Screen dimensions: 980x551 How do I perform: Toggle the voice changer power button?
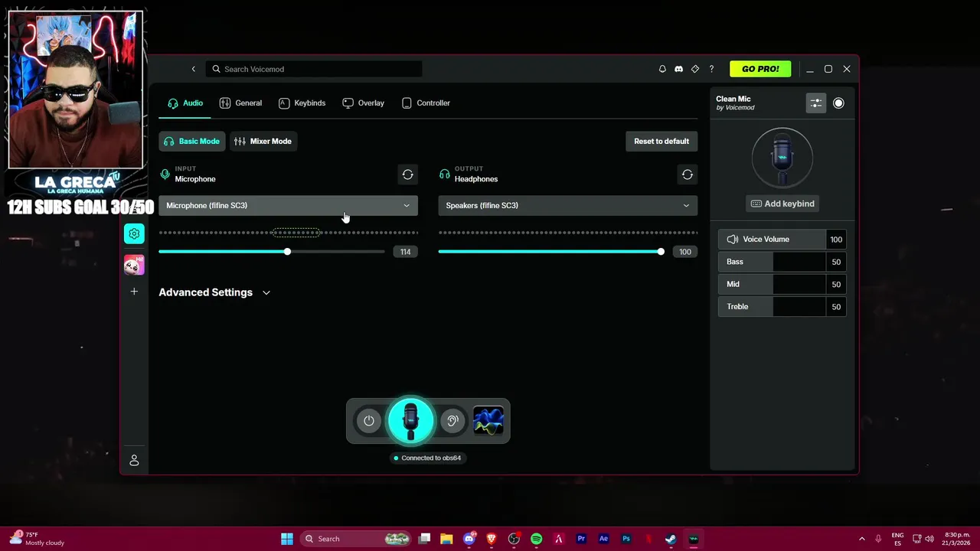click(369, 420)
